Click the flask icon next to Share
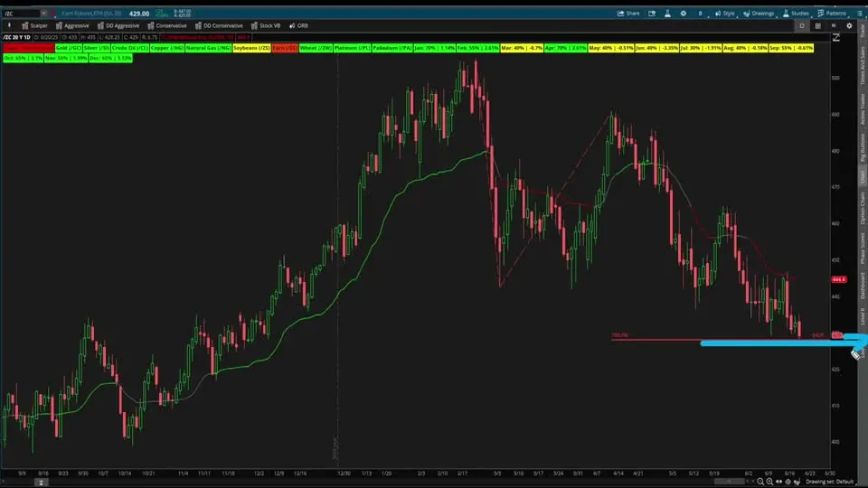Image resolution: width=868 pixels, height=488 pixels. [x=667, y=14]
